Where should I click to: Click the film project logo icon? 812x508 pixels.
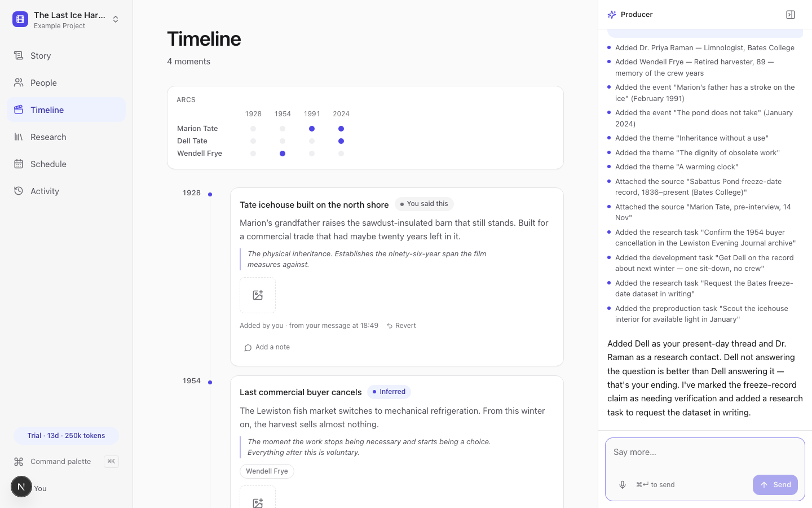coord(20,20)
